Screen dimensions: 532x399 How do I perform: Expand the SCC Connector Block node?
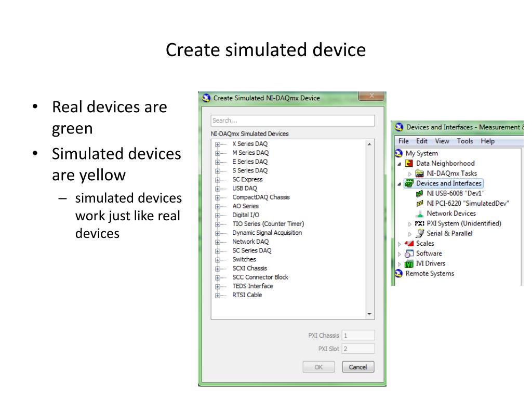pos(218,277)
